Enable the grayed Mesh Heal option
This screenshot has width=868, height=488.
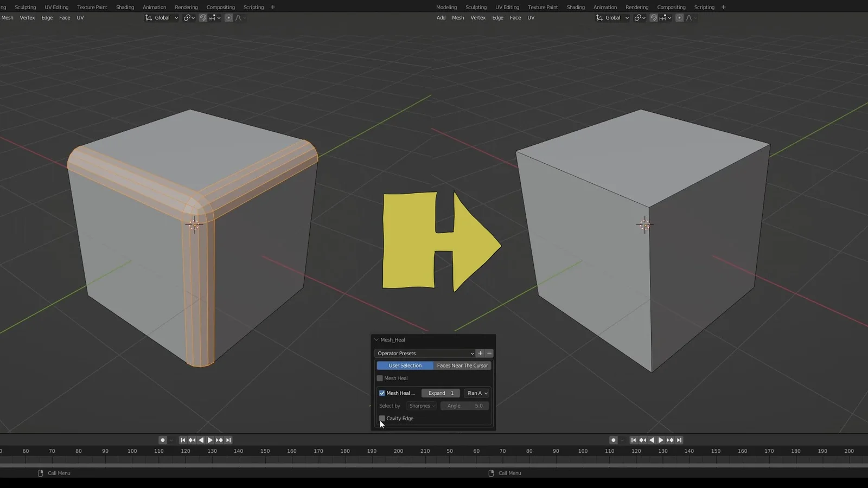[379, 378]
